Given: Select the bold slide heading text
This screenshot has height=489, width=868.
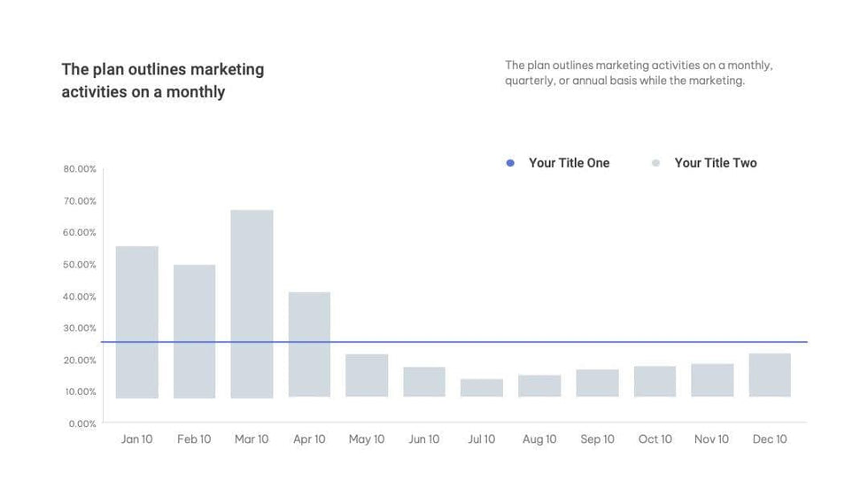Looking at the screenshot, I should click(163, 81).
